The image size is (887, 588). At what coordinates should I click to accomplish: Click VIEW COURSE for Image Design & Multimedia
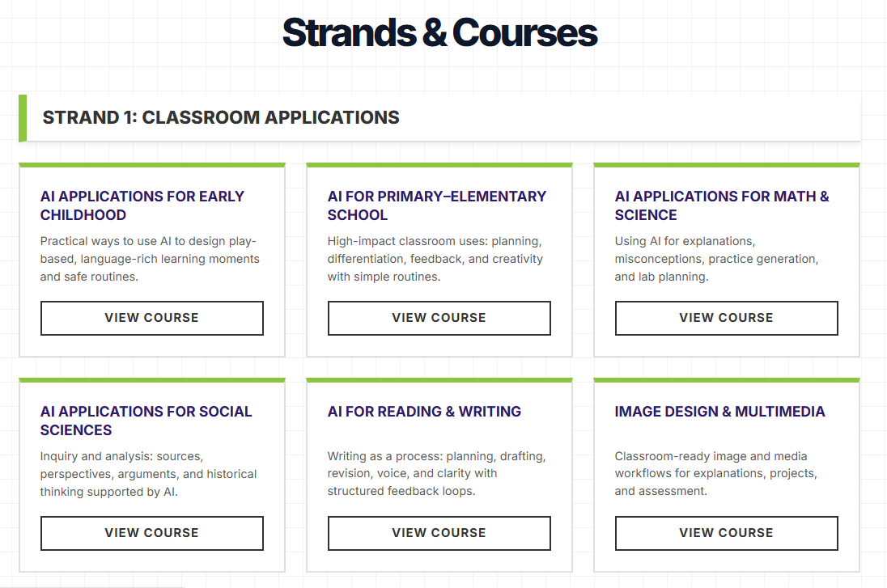point(726,533)
